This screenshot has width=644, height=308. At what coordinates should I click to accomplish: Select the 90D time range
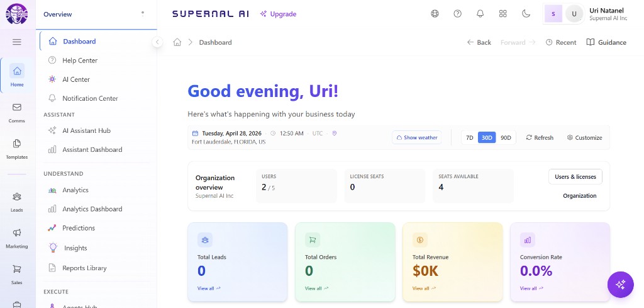(x=506, y=138)
